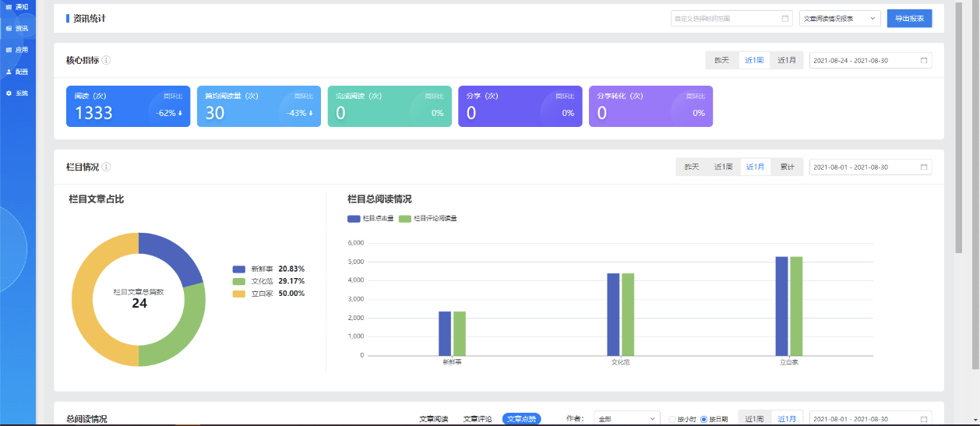Click calendar icon in 核心指标 date range
Viewport: 980px width, 426px height.
click(x=923, y=60)
